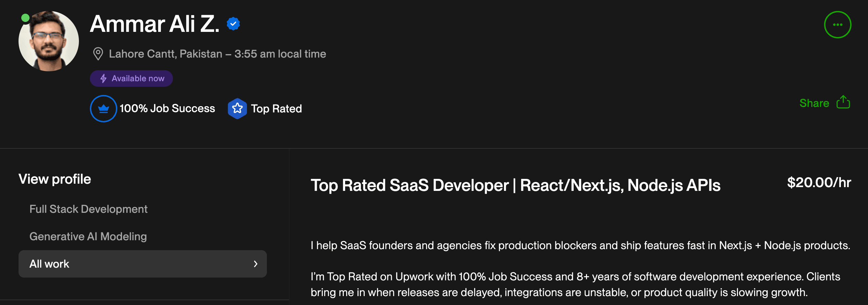Click the share upload icon next to Share
Image resolution: width=868 pixels, height=305 pixels.
[844, 102]
